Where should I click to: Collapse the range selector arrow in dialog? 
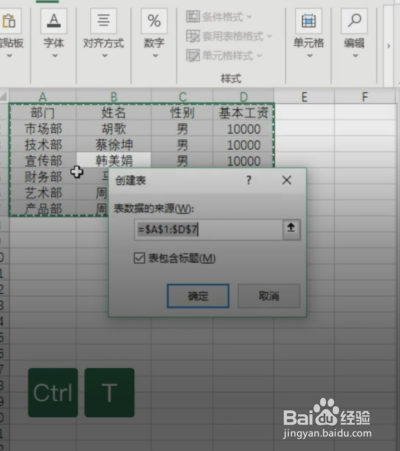[291, 229]
